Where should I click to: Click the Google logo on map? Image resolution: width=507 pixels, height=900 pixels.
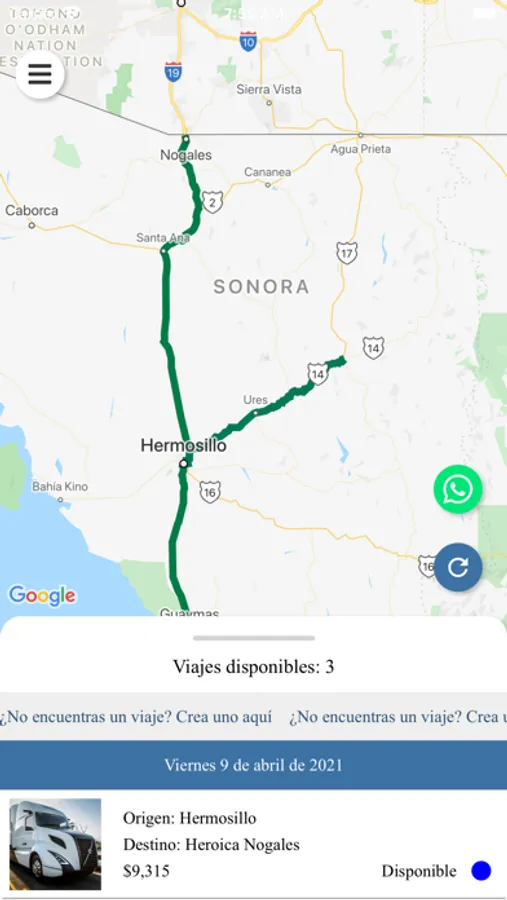click(x=42, y=596)
